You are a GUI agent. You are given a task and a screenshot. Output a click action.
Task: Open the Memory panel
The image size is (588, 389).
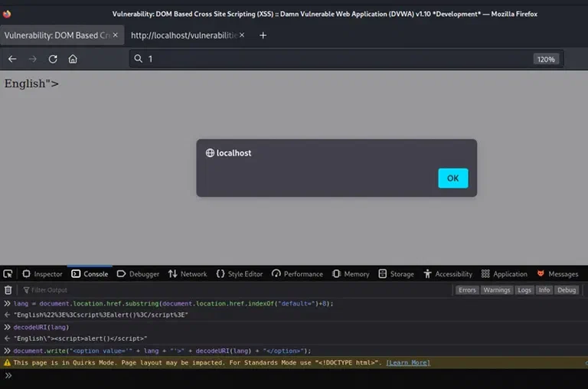(x=351, y=274)
